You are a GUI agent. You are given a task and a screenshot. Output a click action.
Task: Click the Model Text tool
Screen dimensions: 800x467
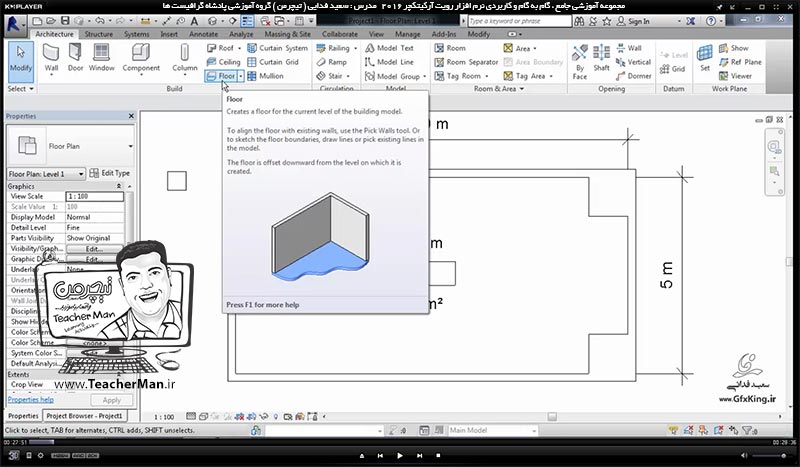(x=389, y=48)
